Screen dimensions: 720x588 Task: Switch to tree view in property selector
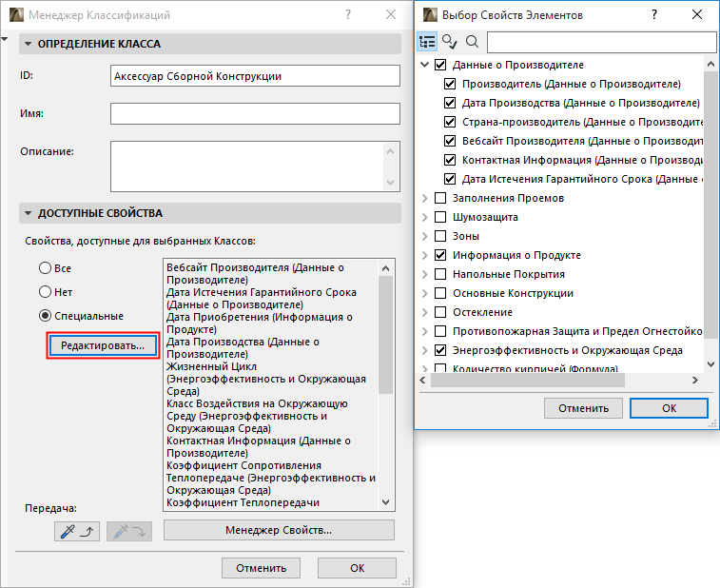tap(427, 42)
